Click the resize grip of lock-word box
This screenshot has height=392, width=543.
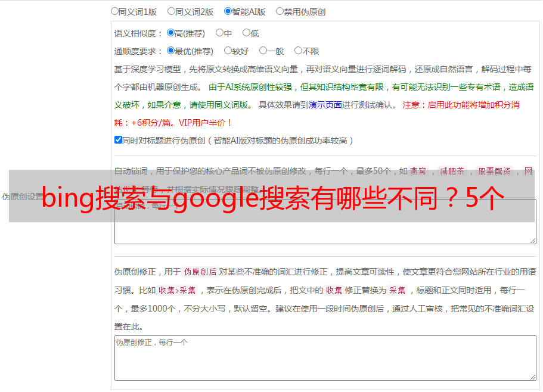tap(533, 241)
